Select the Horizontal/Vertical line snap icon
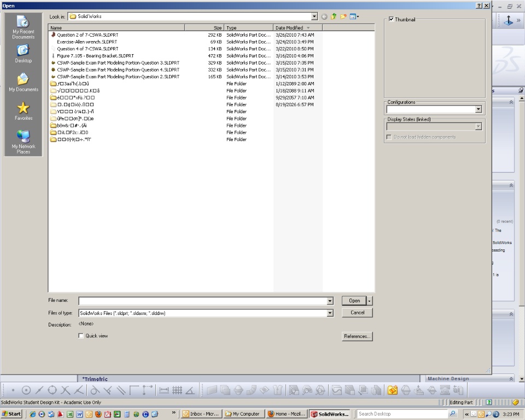The height and width of the screenshot is (420, 525). [x=134, y=390]
